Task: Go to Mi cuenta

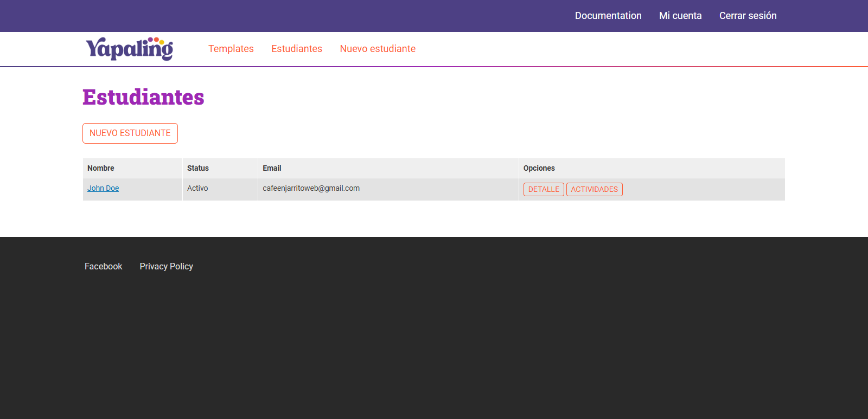Action: (x=680, y=16)
